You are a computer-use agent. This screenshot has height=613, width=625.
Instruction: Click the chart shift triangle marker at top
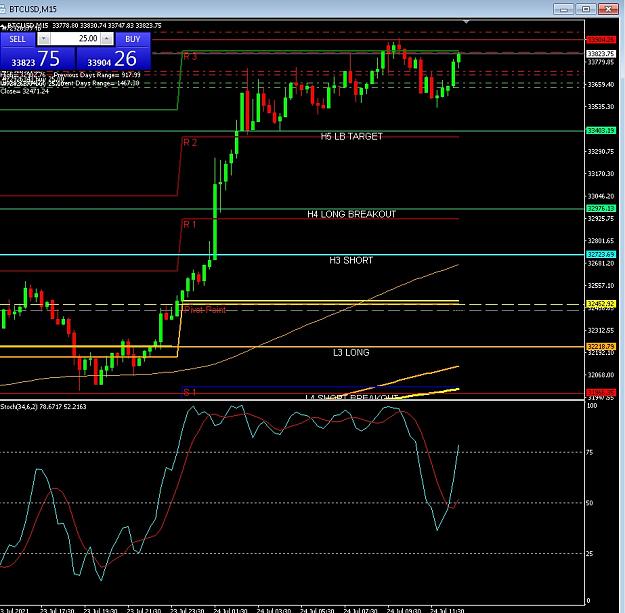pos(466,22)
